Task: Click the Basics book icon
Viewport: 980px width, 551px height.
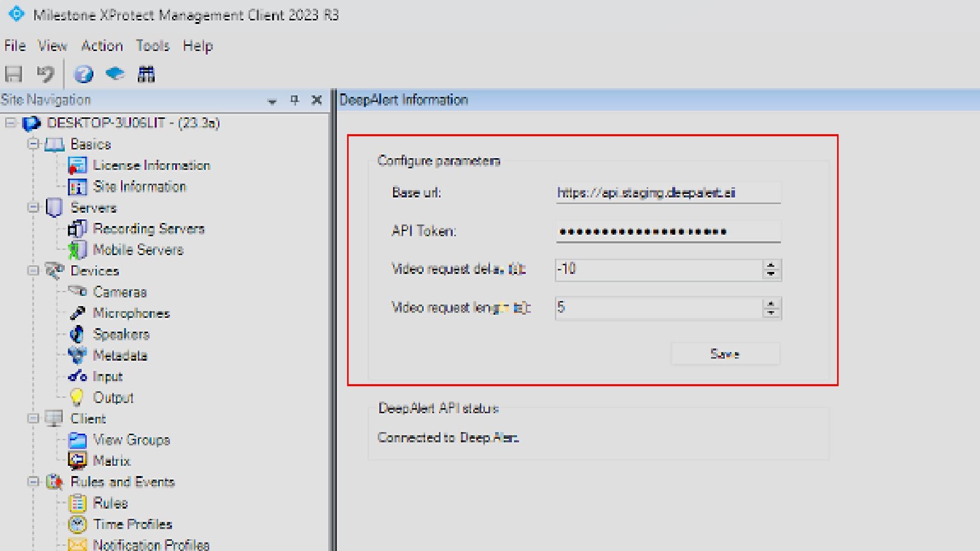Action: coord(55,145)
